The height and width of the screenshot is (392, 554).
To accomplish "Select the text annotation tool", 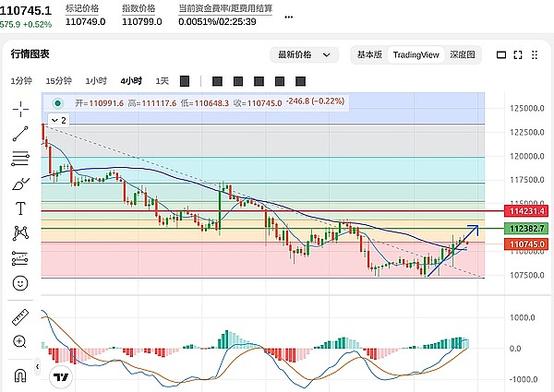I will pyautogui.click(x=20, y=208).
